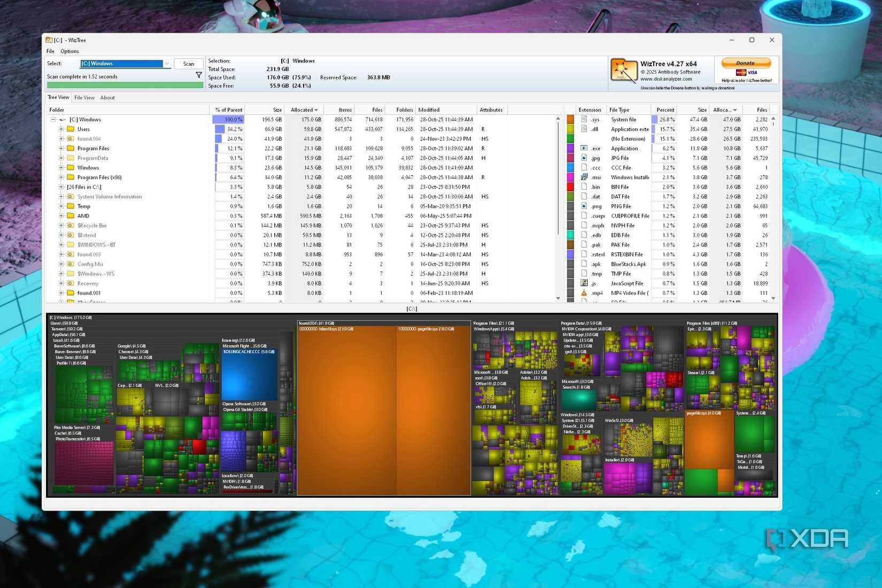The width and height of the screenshot is (882, 588).
Task: Switch to the File View tab
Action: [84, 97]
